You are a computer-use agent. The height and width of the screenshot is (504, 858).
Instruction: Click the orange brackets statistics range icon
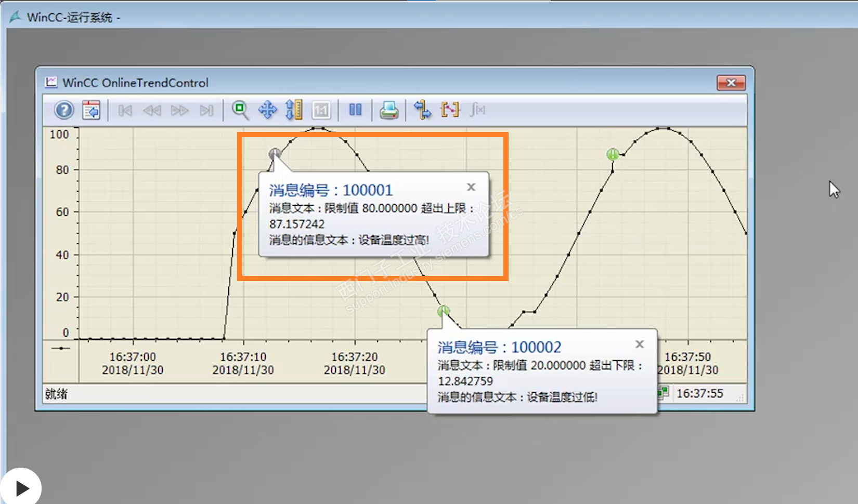coord(450,110)
